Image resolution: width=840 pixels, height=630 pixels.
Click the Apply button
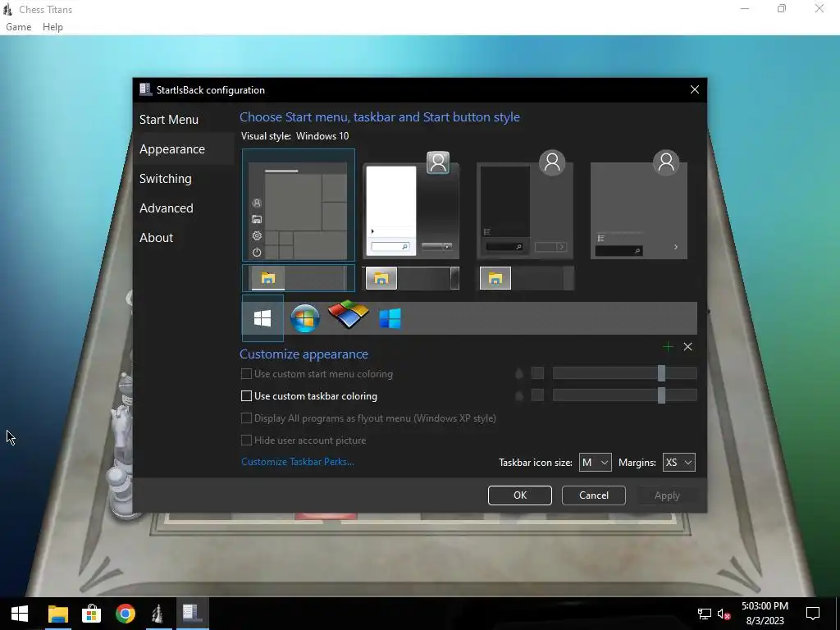(x=667, y=495)
